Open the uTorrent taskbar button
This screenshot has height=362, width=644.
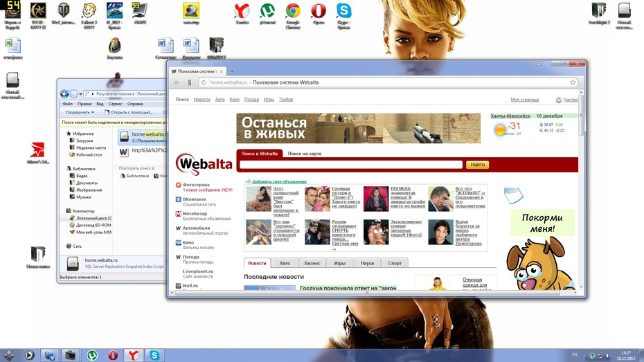pyautogui.click(x=92, y=355)
